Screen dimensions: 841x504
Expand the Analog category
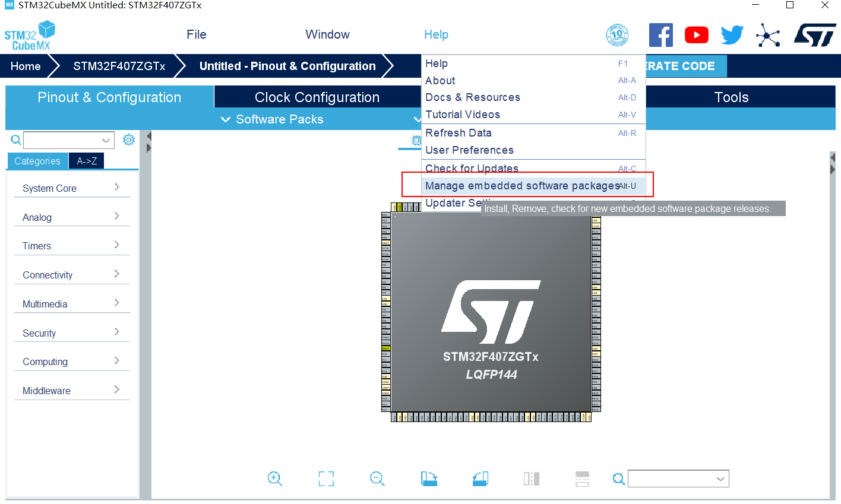point(72,217)
